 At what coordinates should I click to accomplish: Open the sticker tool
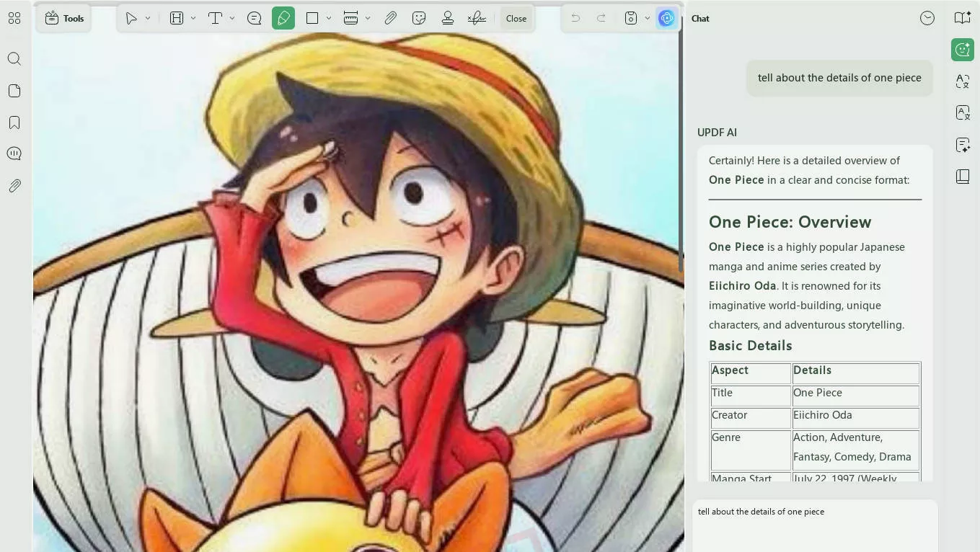(419, 19)
